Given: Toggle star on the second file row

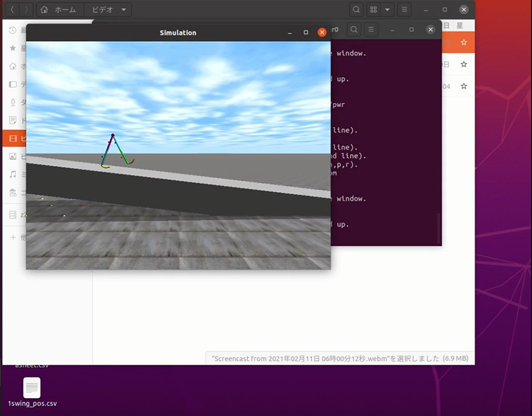Looking at the screenshot, I should coord(464,64).
